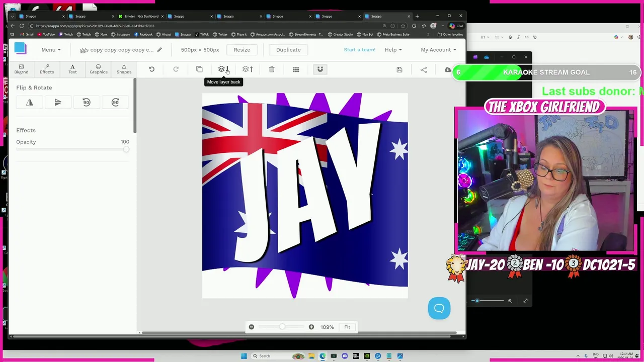The height and width of the screenshot is (362, 644).
Task: Open the YouTube bookmark
Action: pyautogui.click(x=46, y=34)
